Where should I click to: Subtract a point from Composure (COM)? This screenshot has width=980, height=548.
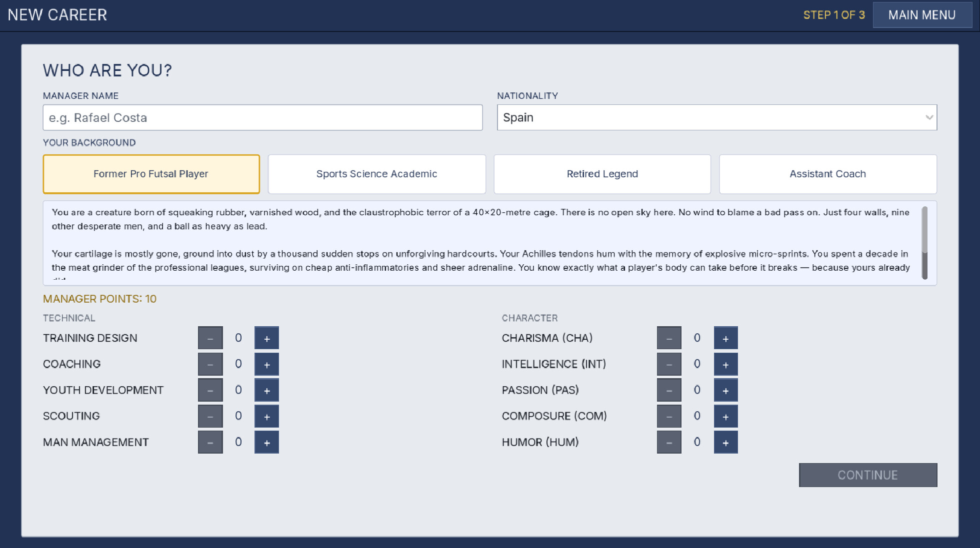[669, 416]
